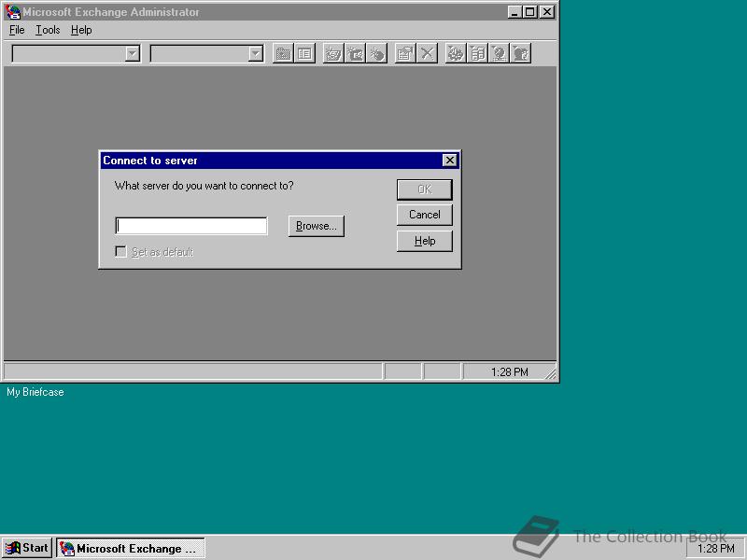Open the Help menu in menu bar

click(x=81, y=30)
